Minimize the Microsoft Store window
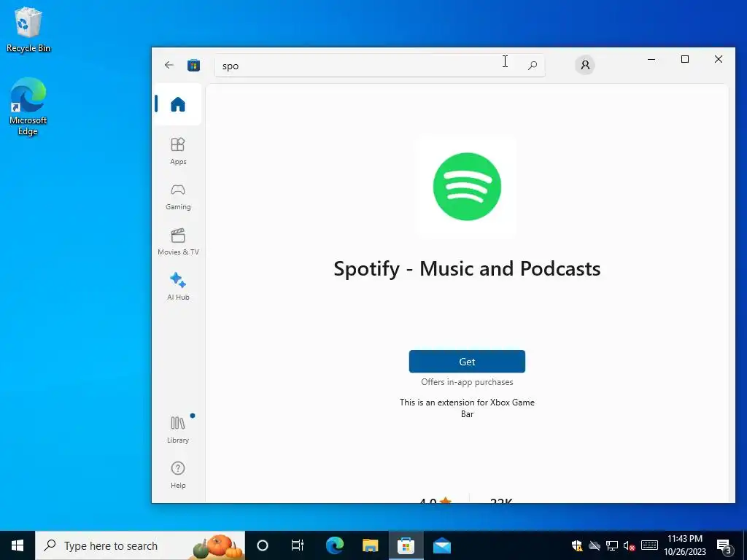747x560 pixels. point(651,59)
